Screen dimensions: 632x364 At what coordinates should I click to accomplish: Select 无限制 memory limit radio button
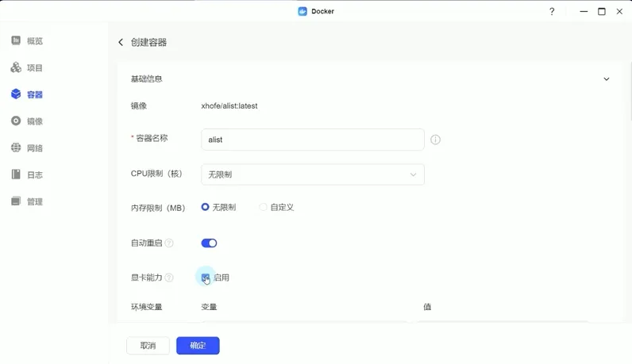tap(206, 207)
